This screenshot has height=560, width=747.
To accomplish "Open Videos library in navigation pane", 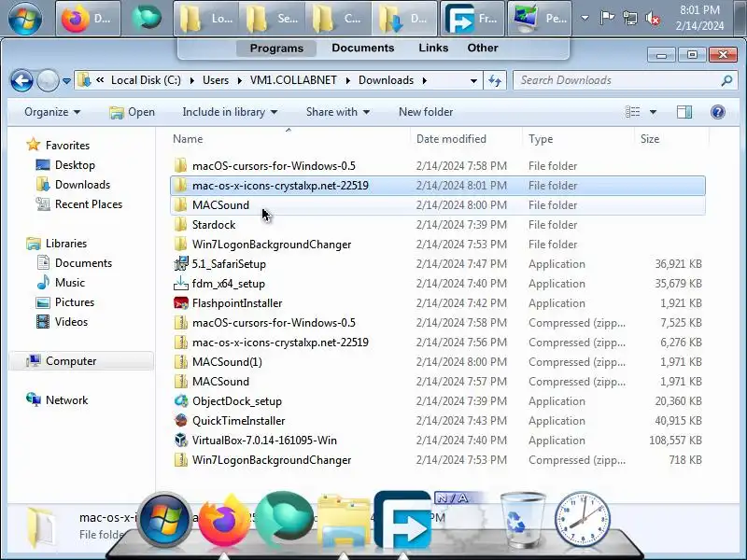I will tap(63, 321).
